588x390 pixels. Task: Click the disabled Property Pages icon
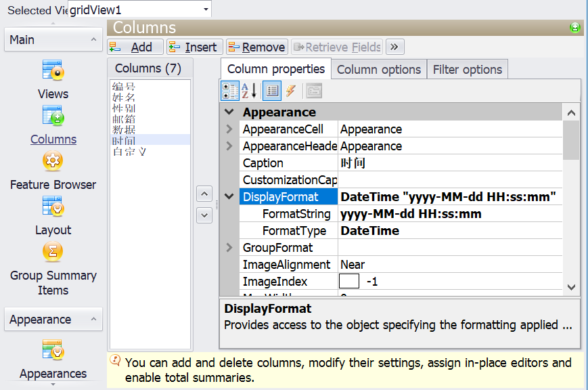(x=314, y=91)
